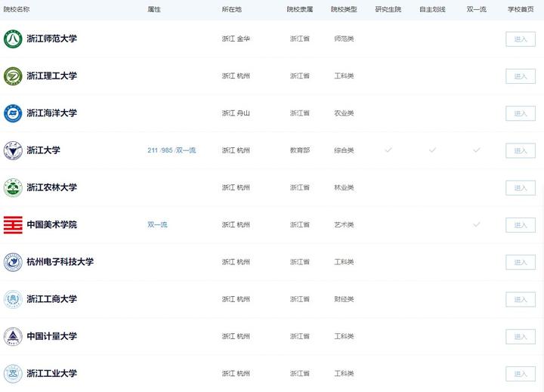
Task: Click the red striped 中国美术学院 logo
Action: pyautogui.click(x=13, y=225)
